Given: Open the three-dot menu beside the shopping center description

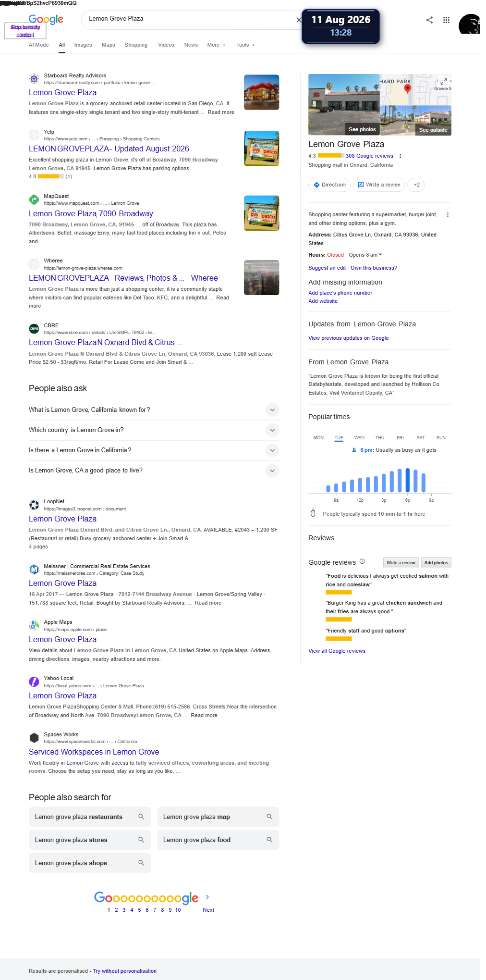Looking at the screenshot, I should point(448,215).
